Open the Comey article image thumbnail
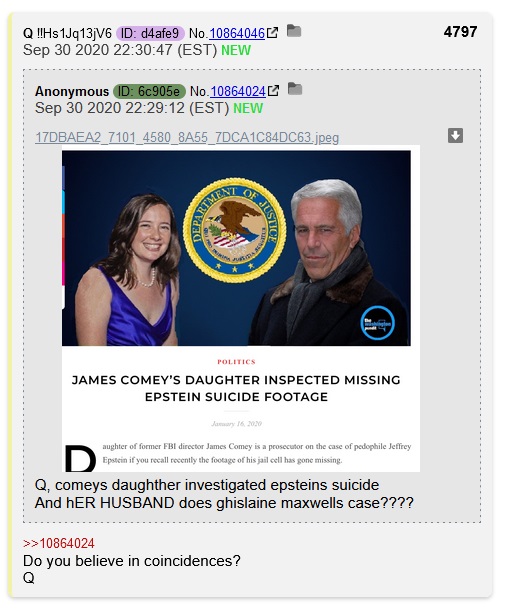The width and height of the screenshot is (505, 612). [241, 309]
